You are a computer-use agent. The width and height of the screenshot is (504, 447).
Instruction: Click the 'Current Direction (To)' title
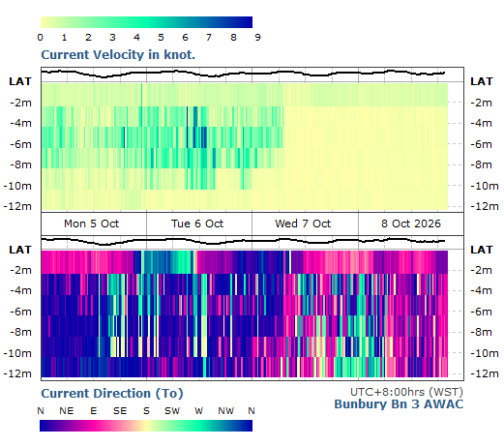pyautogui.click(x=112, y=394)
